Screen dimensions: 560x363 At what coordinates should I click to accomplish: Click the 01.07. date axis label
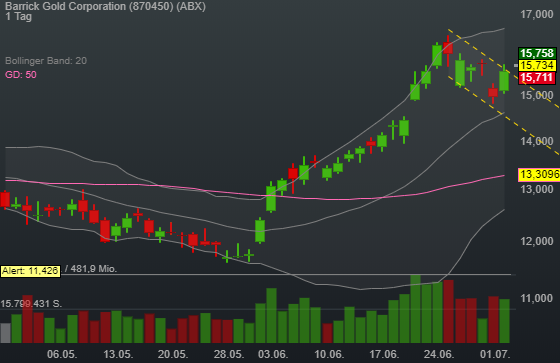[495, 354]
